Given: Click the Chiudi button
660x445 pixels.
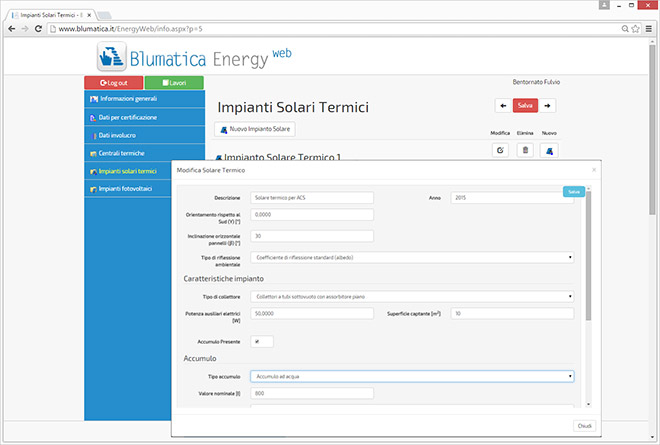Looking at the screenshot, I should point(584,426).
